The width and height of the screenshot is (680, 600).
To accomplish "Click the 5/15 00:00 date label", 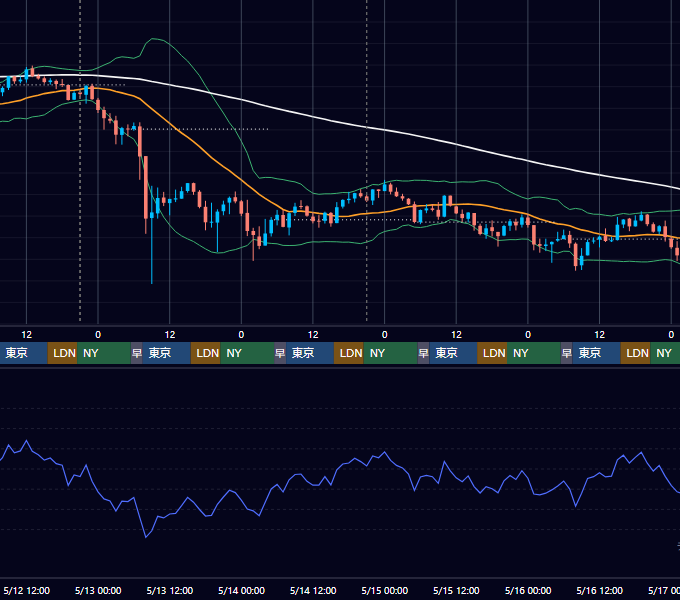I will 385,590.
